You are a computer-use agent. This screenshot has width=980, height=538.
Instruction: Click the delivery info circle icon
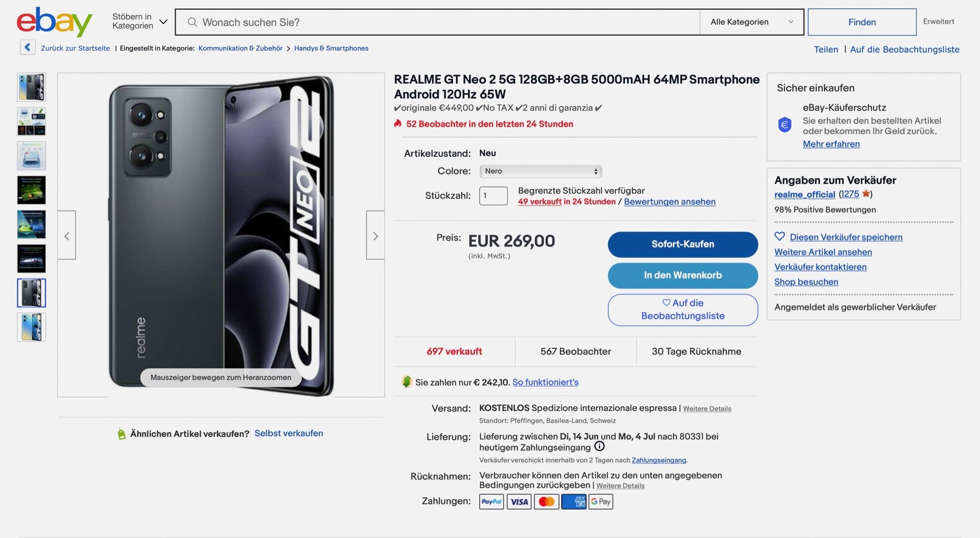(600, 447)
